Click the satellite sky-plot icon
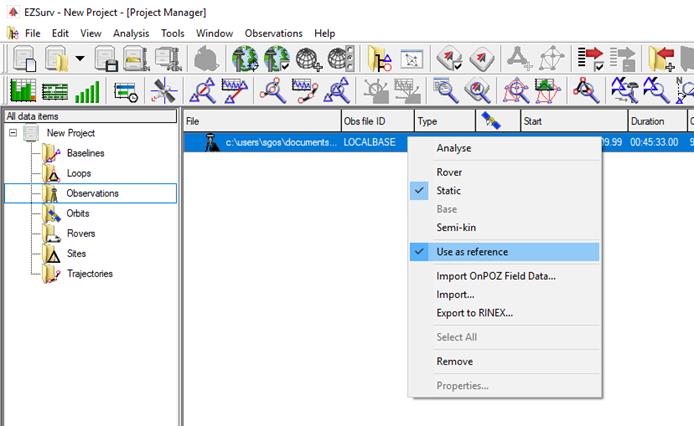 [x=163, y=91]
